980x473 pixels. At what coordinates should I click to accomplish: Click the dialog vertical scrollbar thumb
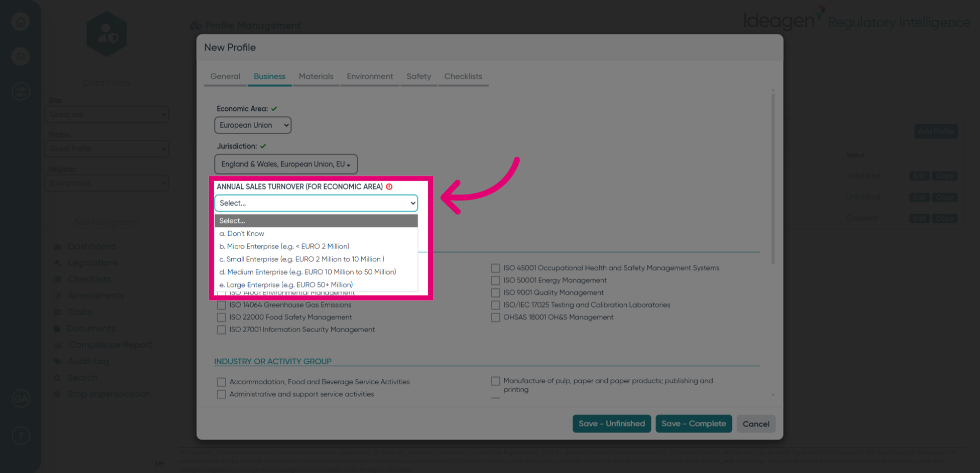point(773,179)
